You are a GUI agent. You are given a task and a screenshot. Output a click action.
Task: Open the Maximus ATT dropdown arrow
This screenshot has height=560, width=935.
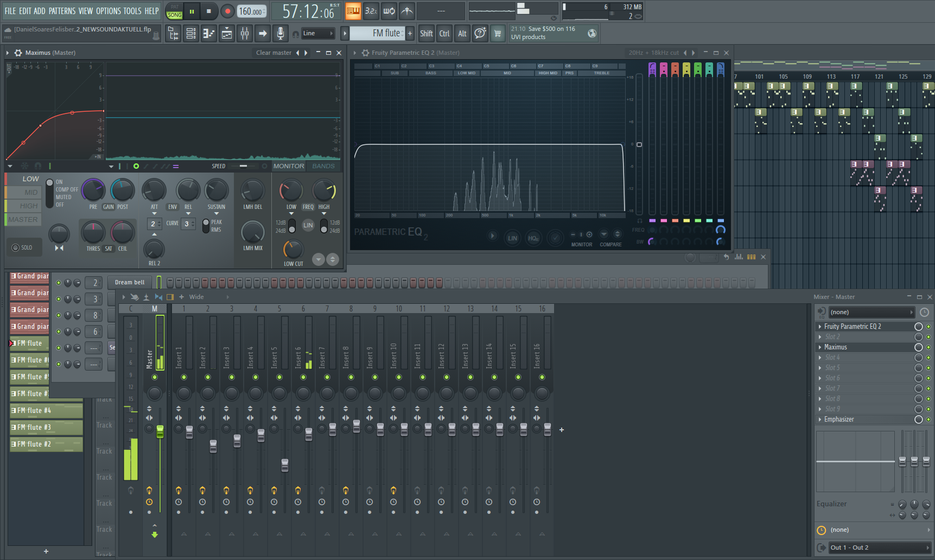point(154,214)
